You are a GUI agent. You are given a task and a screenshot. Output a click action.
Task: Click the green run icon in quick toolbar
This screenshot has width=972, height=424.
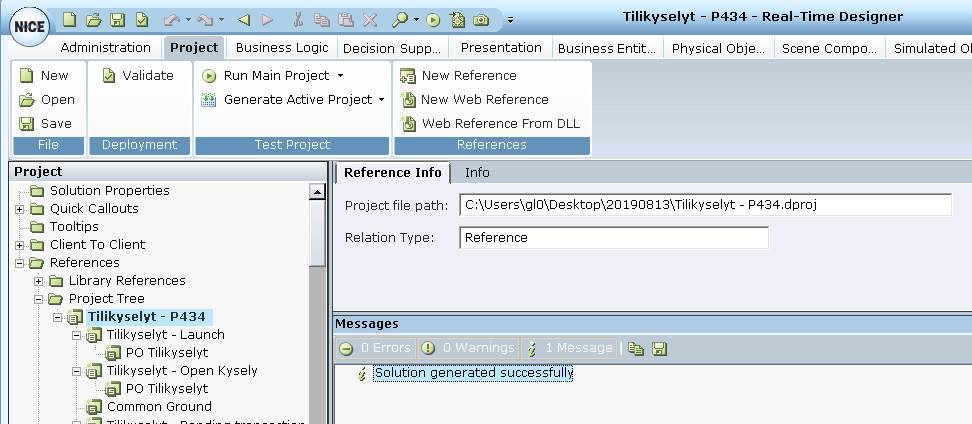click(433, 19)
